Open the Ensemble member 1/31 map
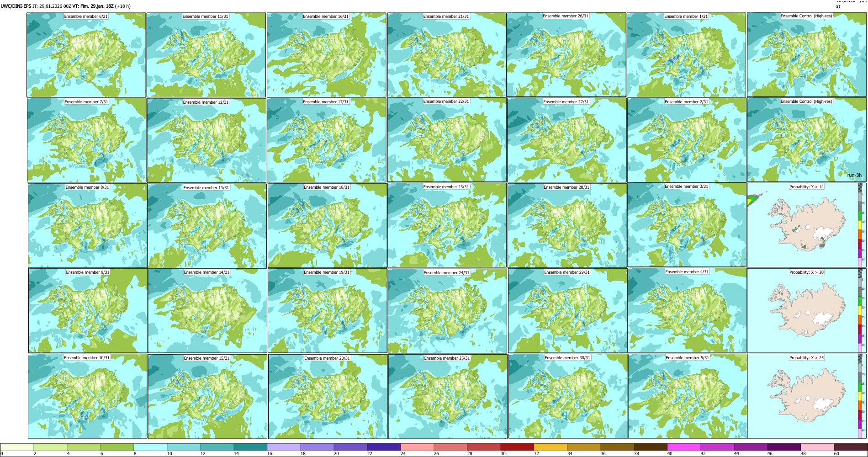868x457 pixels. (686, 55)
